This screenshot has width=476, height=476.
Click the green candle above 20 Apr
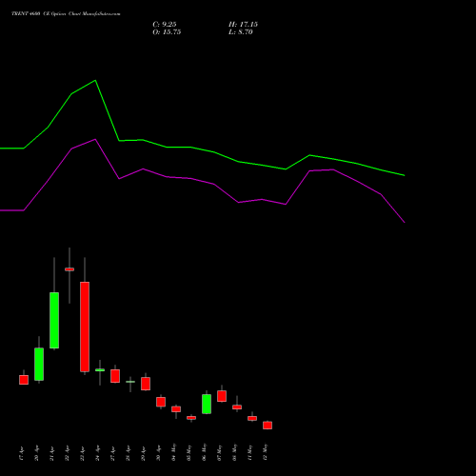click(39, 364)
